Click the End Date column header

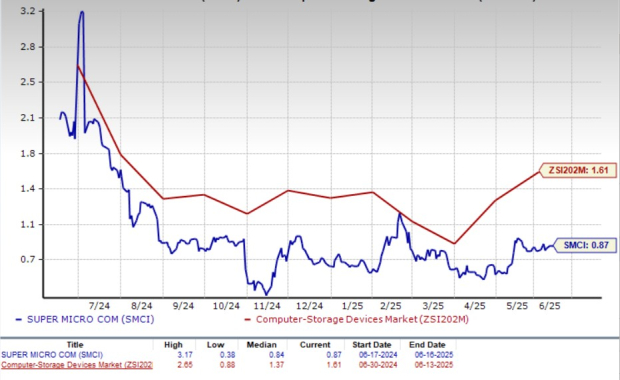pyautogui.click(x=427, y=345)
